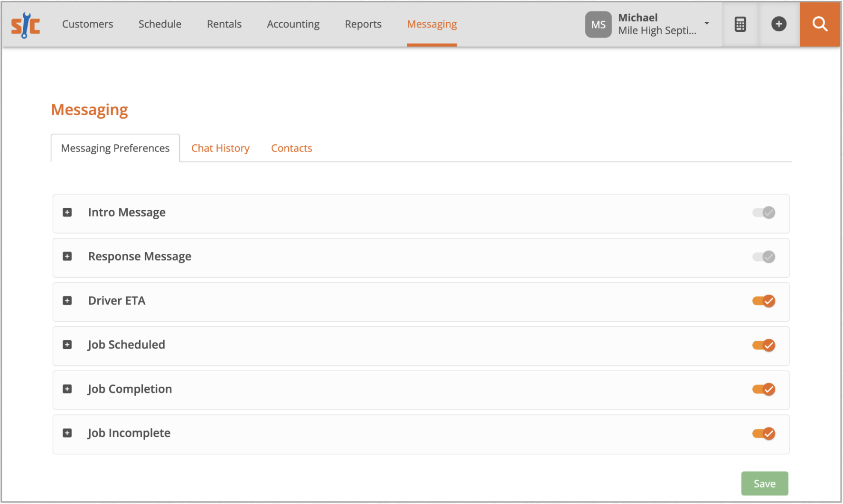Switch to the Chat History tab
Screen dimensions: 843x504
[220, 148]
